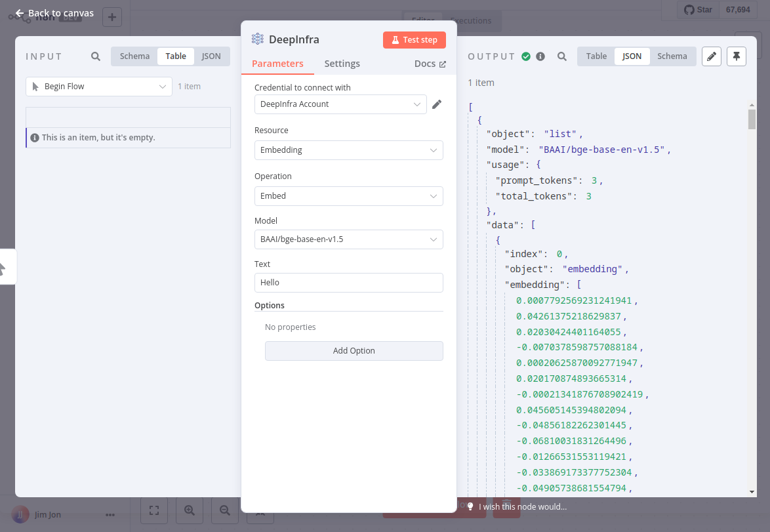Switch input view to Table

176,56
